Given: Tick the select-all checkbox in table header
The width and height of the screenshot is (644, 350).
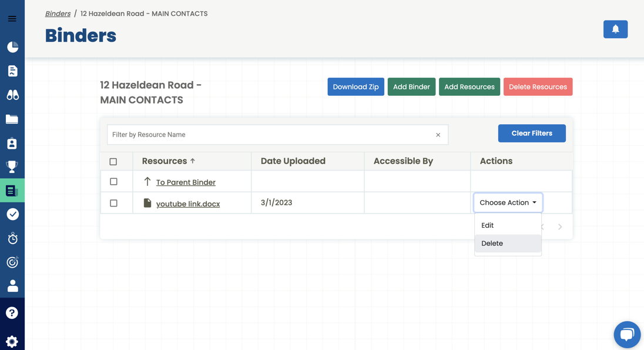Looking at the screenshot, I should (113, 162).
